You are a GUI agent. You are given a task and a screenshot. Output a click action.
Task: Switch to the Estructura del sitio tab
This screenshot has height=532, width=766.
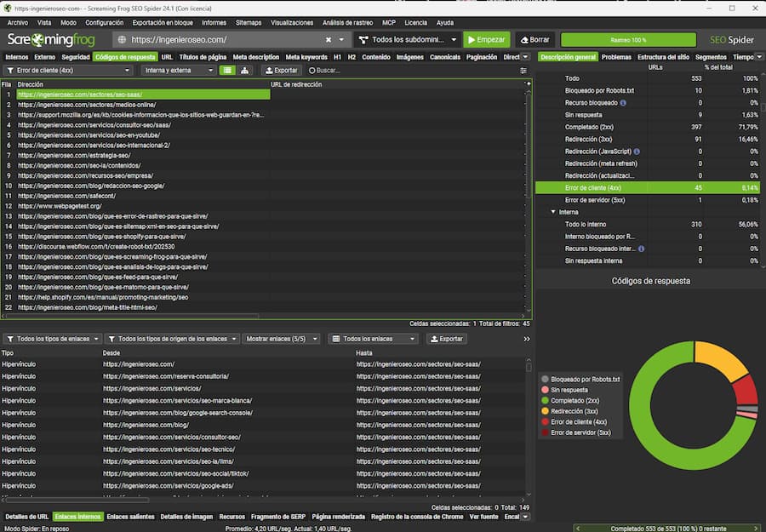(663, 57)
